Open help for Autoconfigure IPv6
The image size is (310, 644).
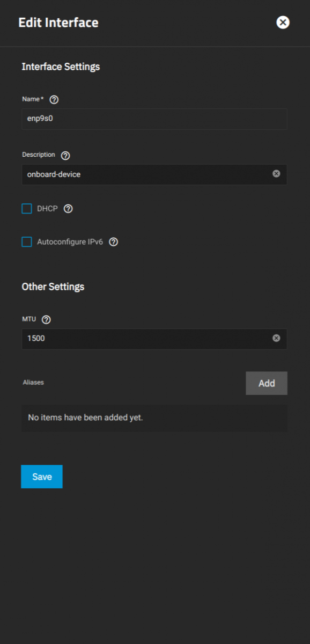[113, 242]
